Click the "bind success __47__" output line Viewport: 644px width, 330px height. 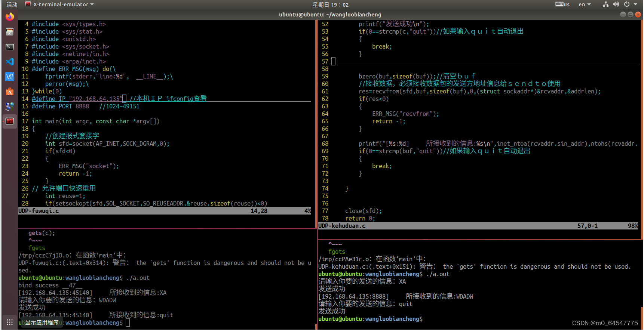[50, 285]
